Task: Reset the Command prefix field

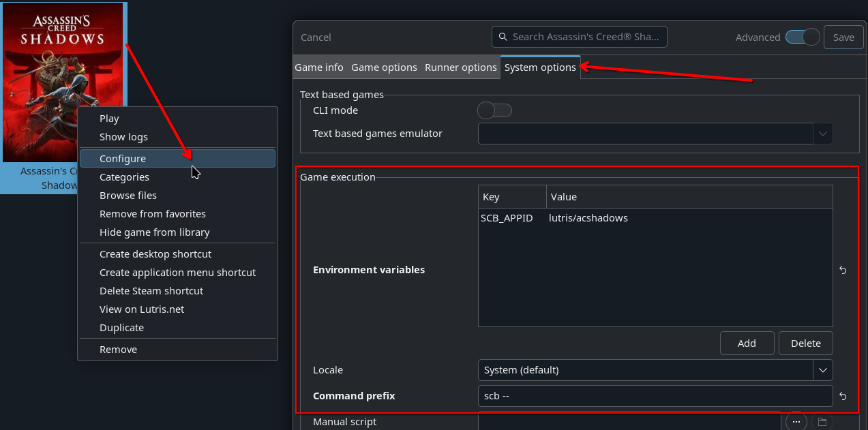Action: coord(843,396)
